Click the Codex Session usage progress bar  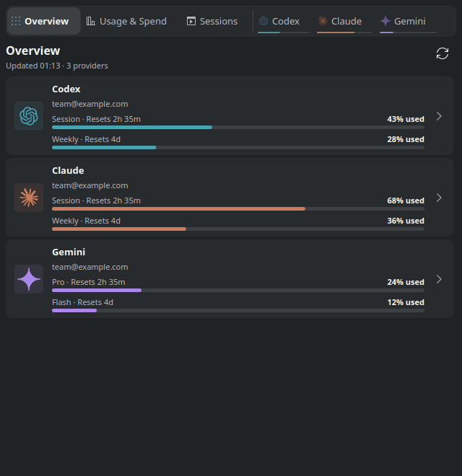pos(238,128)
